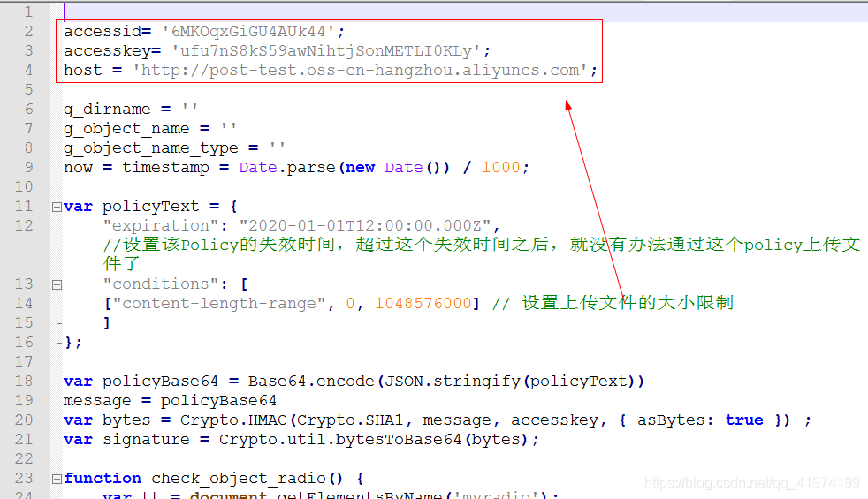The height and width of the screenshot is (499, 868).
Task: Click the true keyword on line 20
Action: [x=744, y=420]
